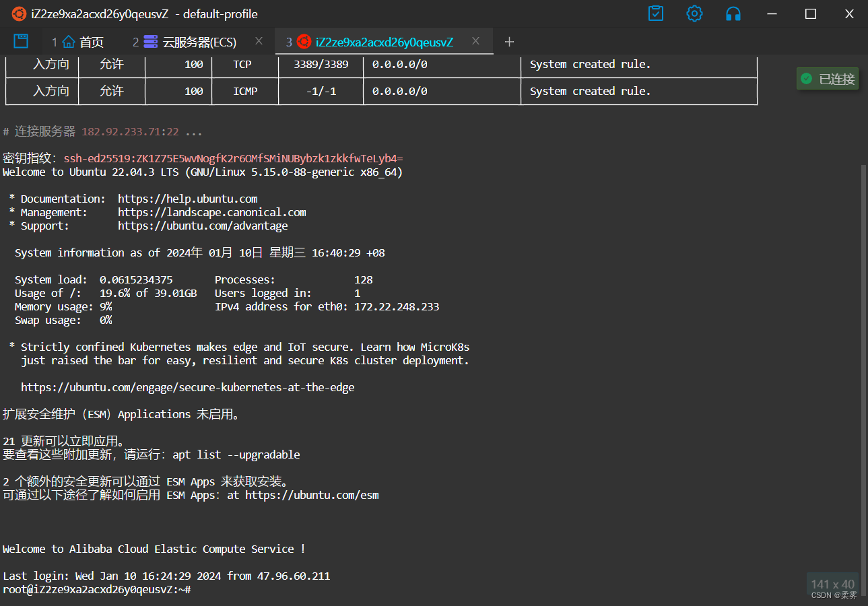
Task: Click the 'Usage of /: 19.6% of 39.01GB' text
Action: pyautogui.click(x=106, y=293)
